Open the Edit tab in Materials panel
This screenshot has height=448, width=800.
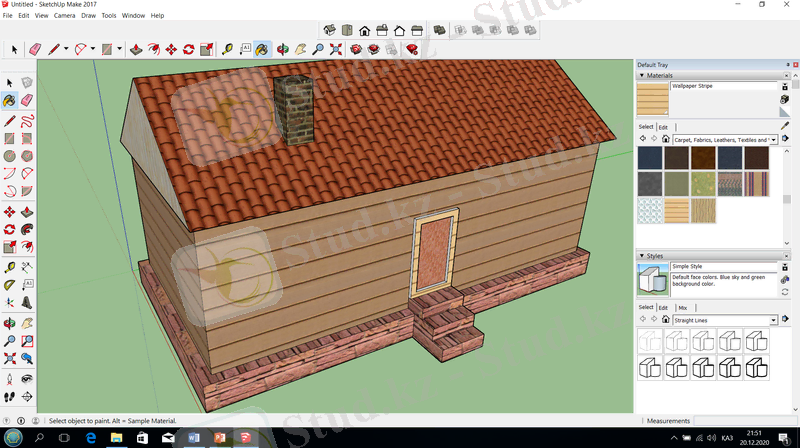[x=663, y=127]
